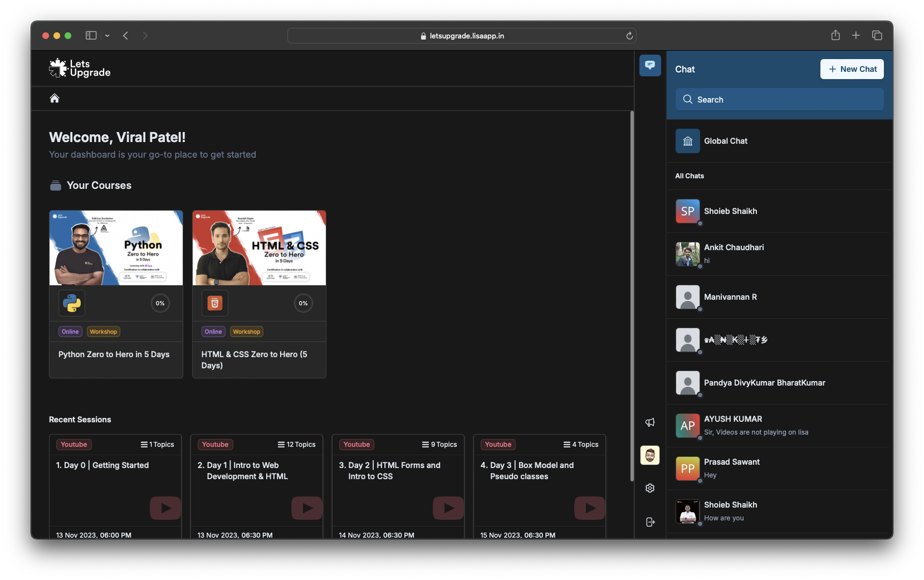Open Global Chat
924x580 pixels.
click(780, 141)
